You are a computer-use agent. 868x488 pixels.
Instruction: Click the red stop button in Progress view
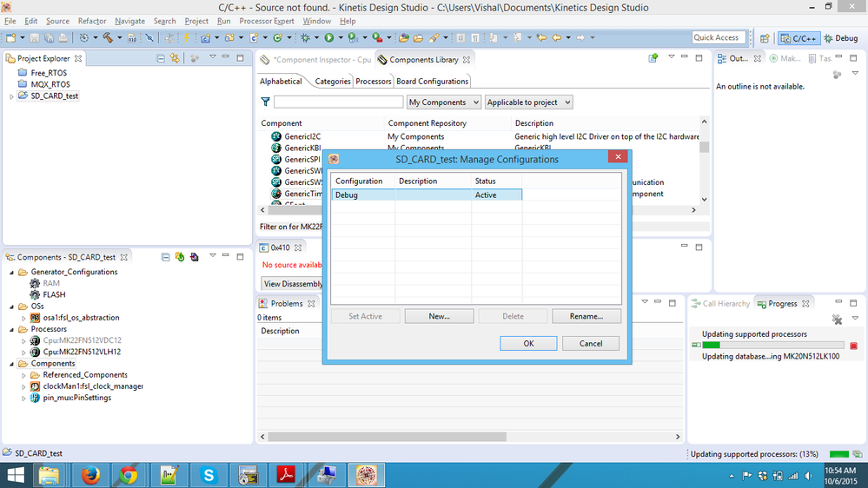853,346
